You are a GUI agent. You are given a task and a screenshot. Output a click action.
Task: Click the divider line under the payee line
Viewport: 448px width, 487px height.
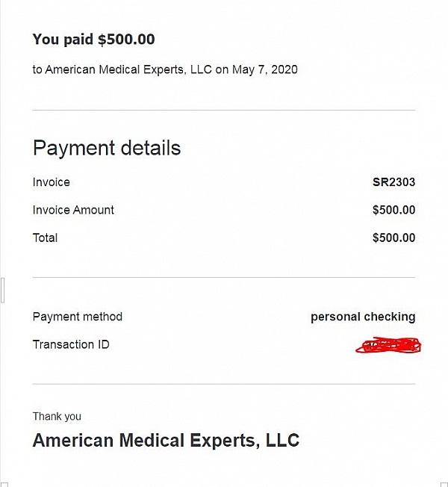click(x=224, y=110)
